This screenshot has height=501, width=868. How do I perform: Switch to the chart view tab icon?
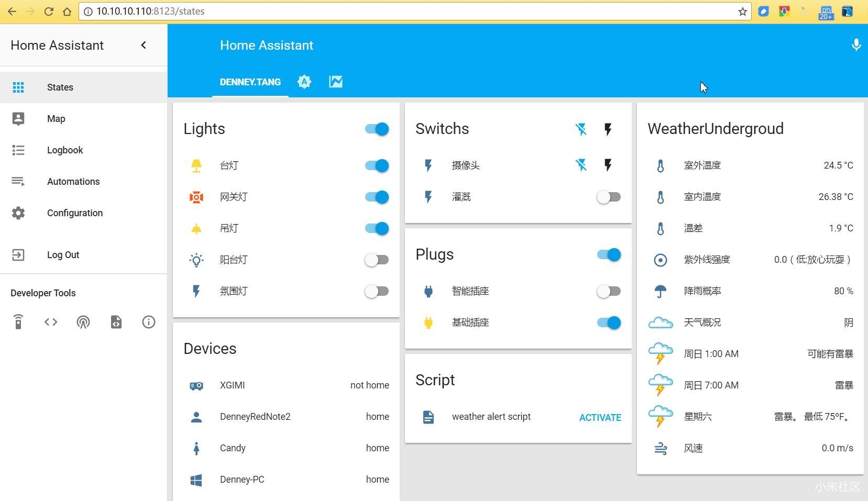336,82
